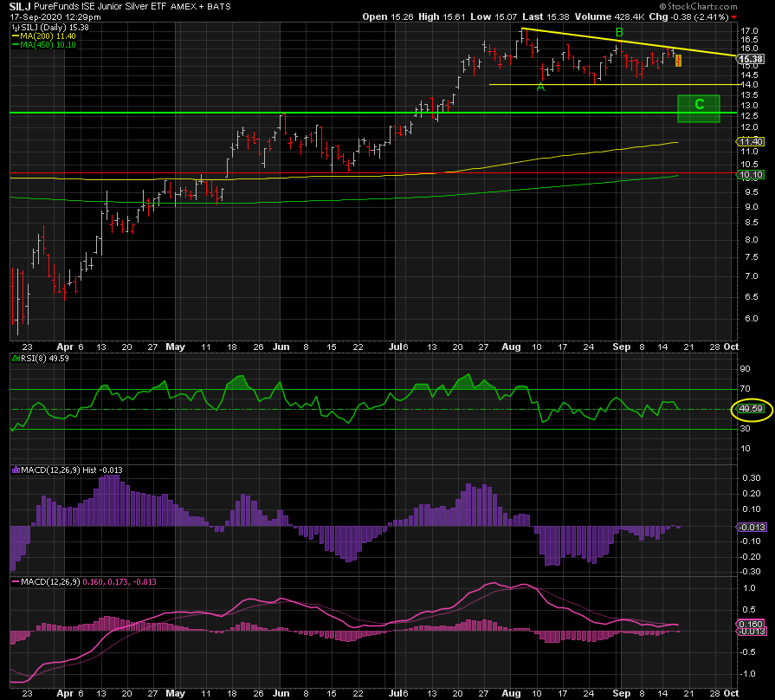Click the Oct label on the bottom date axis

(x=731, y=693)
